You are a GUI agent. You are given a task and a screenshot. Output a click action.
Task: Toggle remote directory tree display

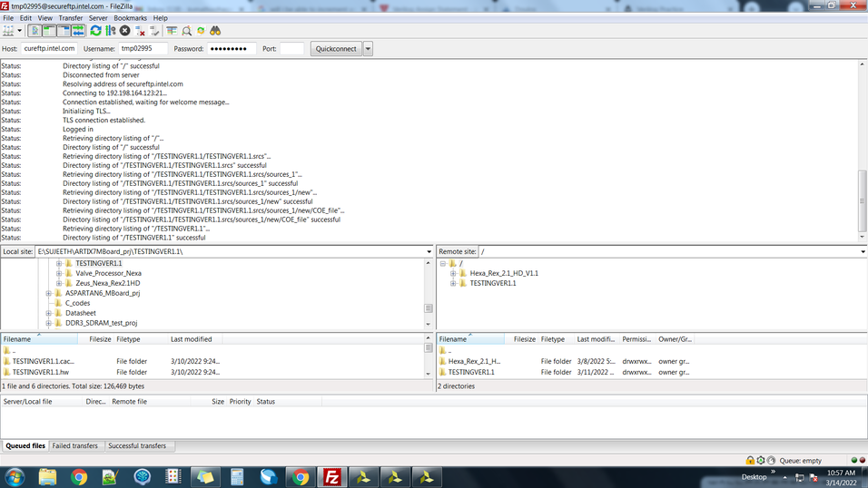point(64,31)
